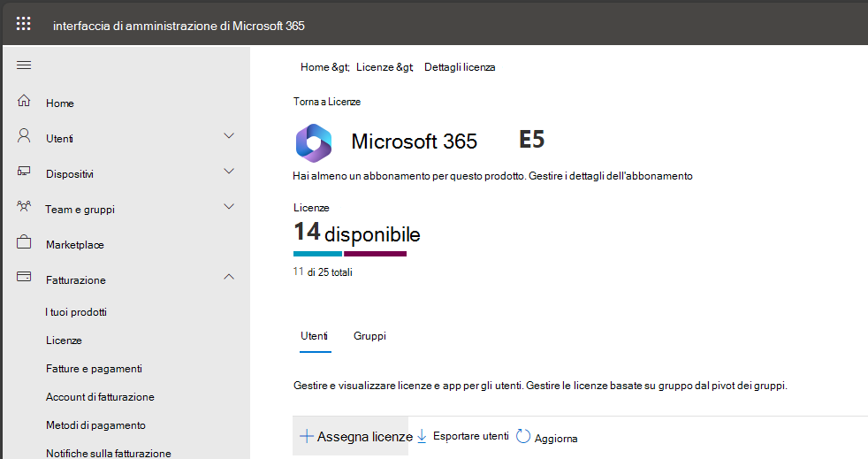Click the Utenti person icon
Viewport: 868px width, 459px height.
tap(24, 135)
